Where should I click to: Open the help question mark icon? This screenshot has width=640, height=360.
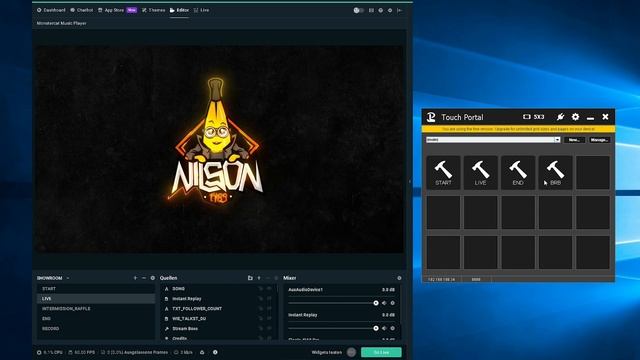(380, 10)
